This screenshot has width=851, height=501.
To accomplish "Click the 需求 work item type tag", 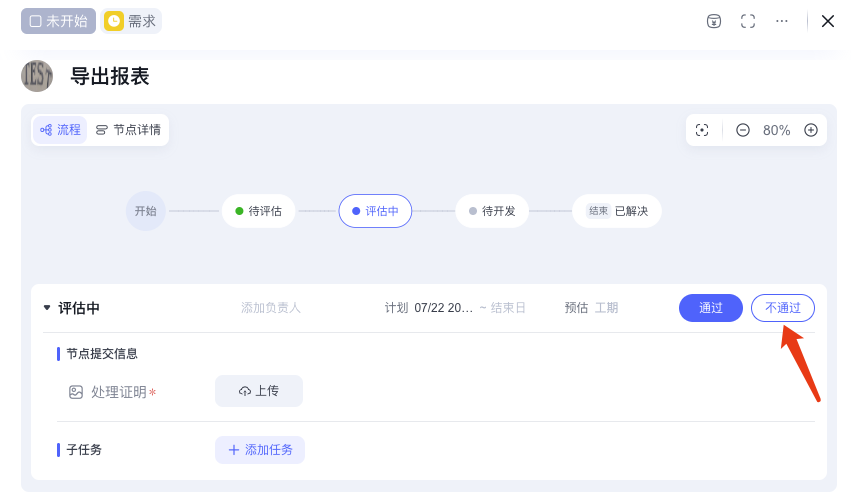I will [132, 21].
